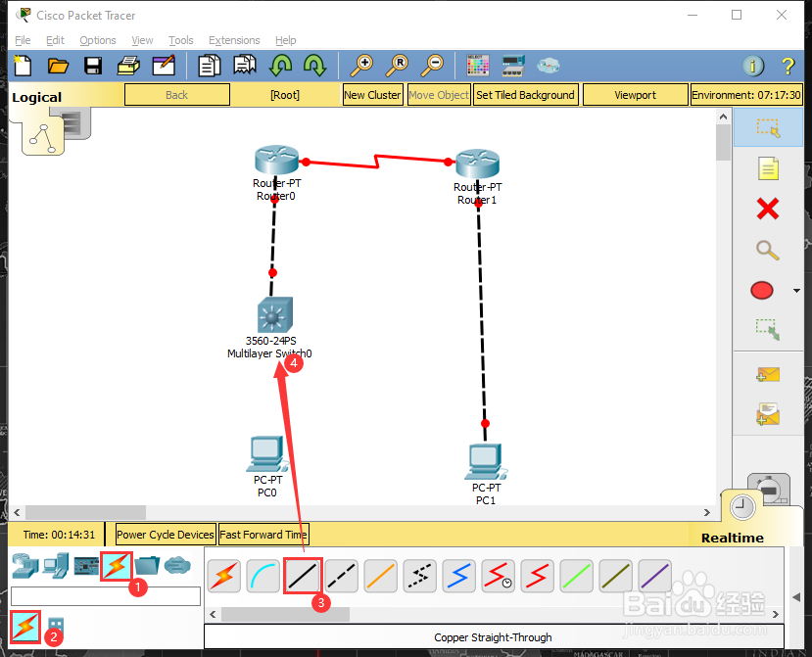
Task: Zoom out with the minus magnifier
Action: tap(432, 66)
